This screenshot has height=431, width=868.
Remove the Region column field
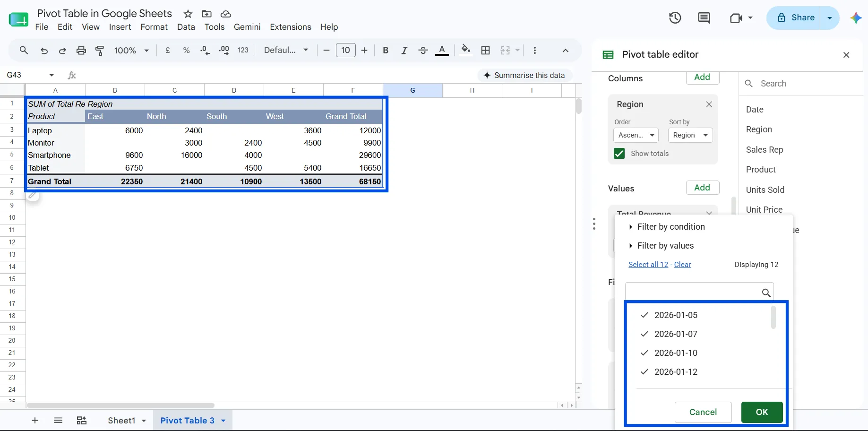pyautogui.click(x=709, y=104)
